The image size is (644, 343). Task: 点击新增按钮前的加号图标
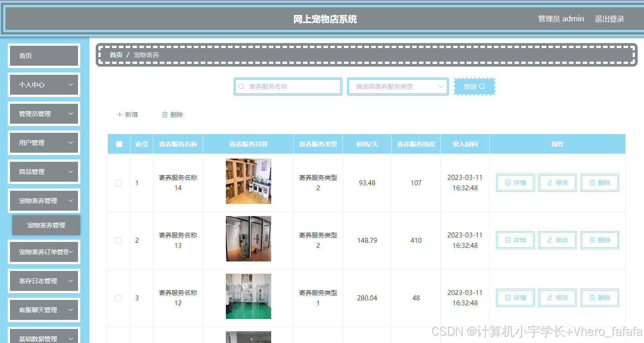tap(119, 114)
